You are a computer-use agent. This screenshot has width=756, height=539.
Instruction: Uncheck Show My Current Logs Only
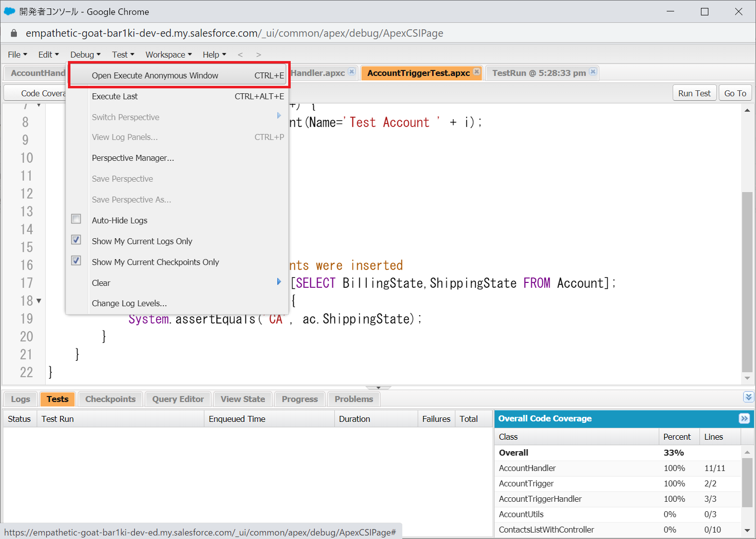76,240
